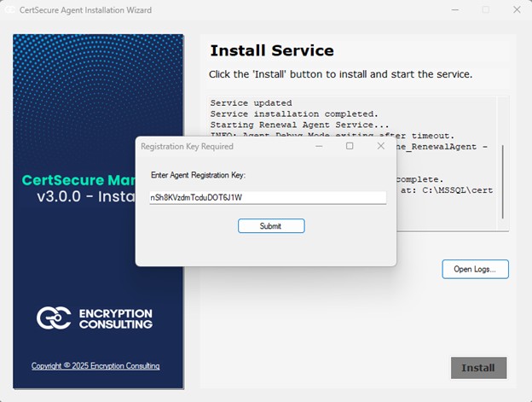The image size is (532, 402).
Task: Click the 'Install Service' heading
Action: tap(272, 50)
